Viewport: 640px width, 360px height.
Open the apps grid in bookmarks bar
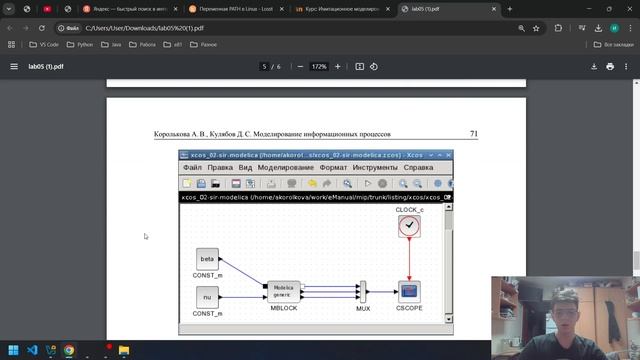[x=11, y=44]
